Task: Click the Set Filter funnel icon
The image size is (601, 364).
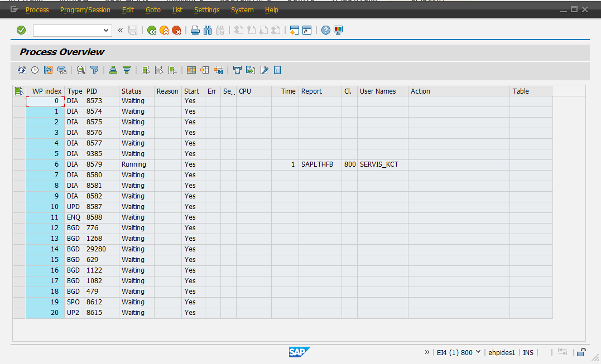Action: point(94,70)
